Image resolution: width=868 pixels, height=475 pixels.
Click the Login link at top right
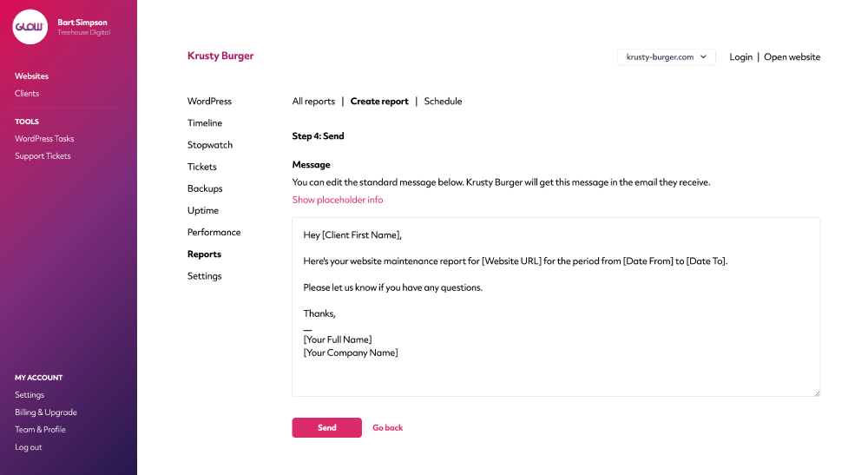click(x=740, y=57)
